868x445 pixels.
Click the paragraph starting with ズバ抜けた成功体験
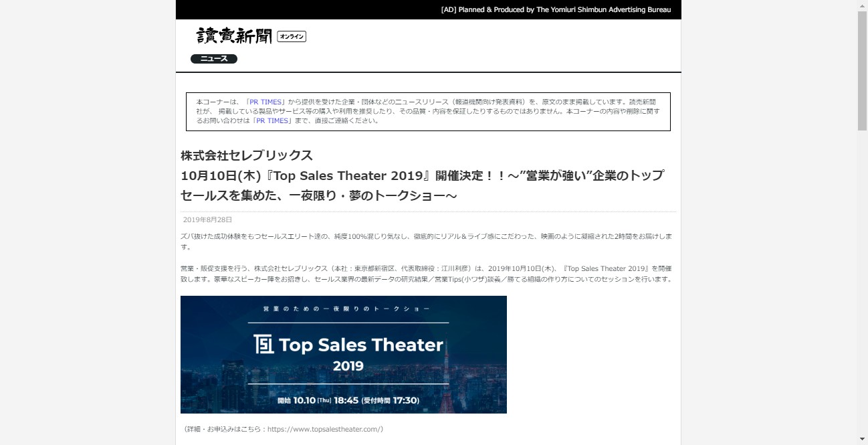(427, 242)
